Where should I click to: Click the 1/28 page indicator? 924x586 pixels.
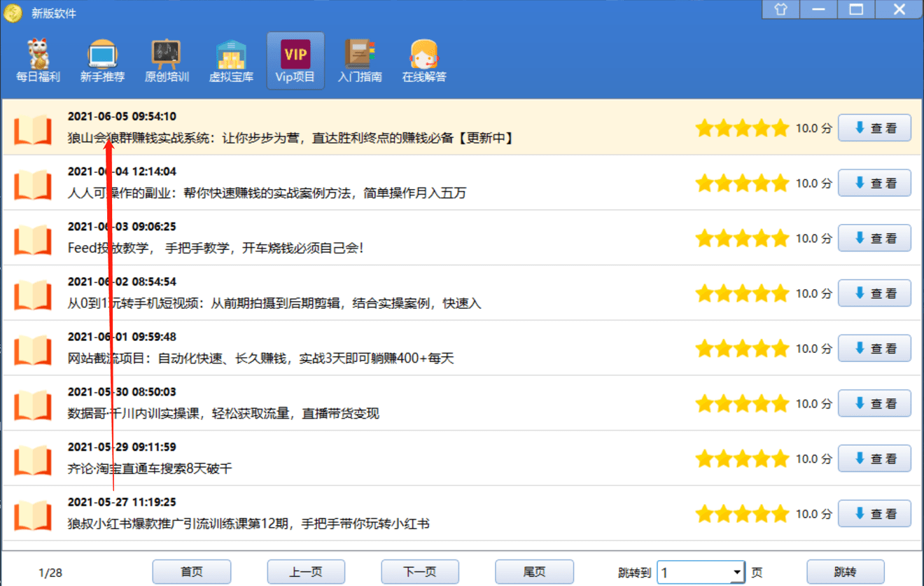pos(50,573)
